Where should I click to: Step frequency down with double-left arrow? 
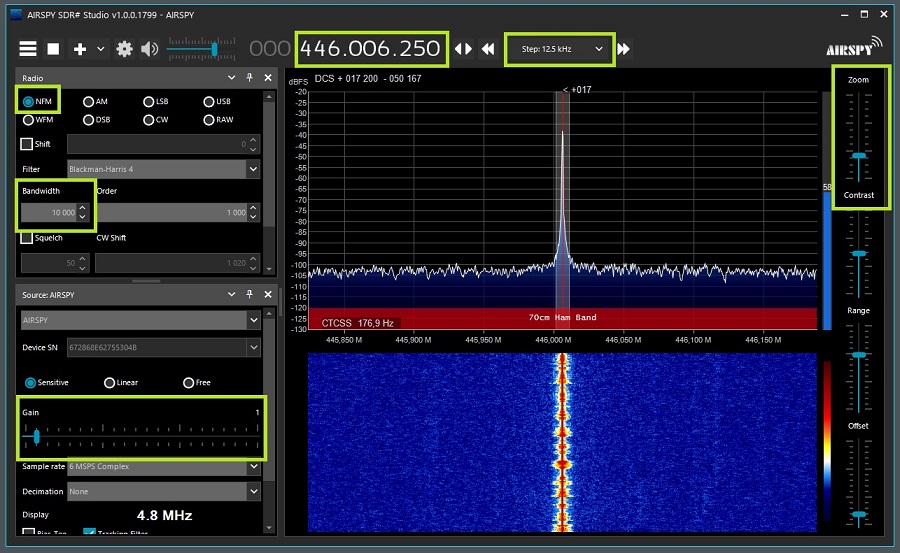coord(488,49)
